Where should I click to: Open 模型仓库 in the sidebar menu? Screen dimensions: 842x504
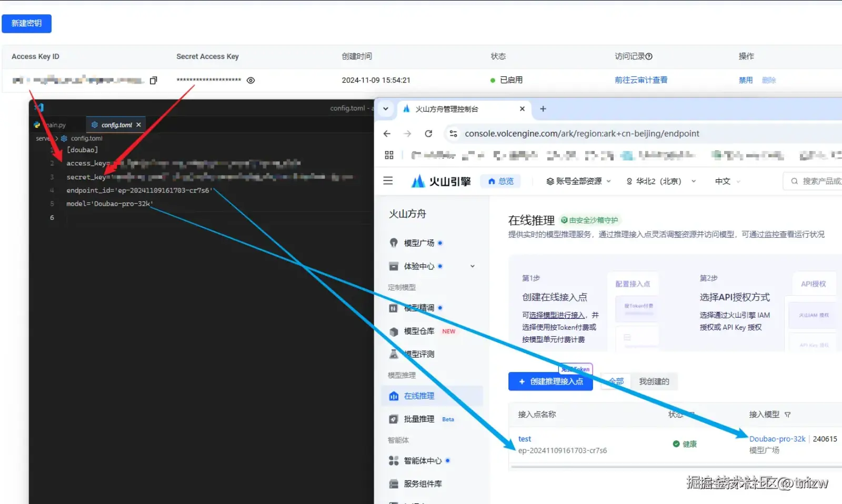(419, 331)
